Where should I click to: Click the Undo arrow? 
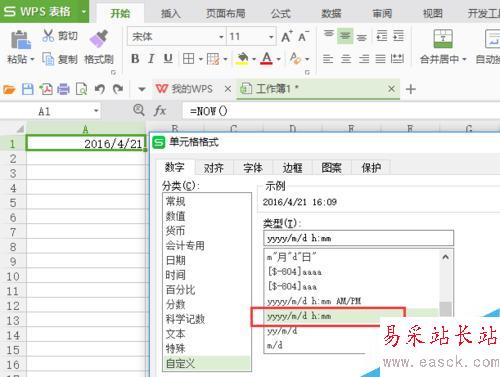point(100,89)
